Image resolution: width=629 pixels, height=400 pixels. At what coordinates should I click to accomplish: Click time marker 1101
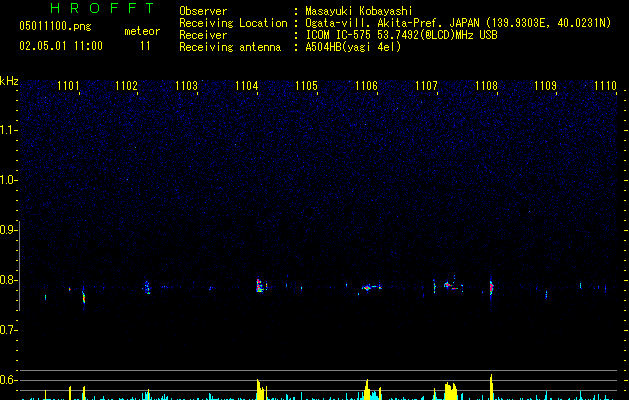click(x=68, y=86)
